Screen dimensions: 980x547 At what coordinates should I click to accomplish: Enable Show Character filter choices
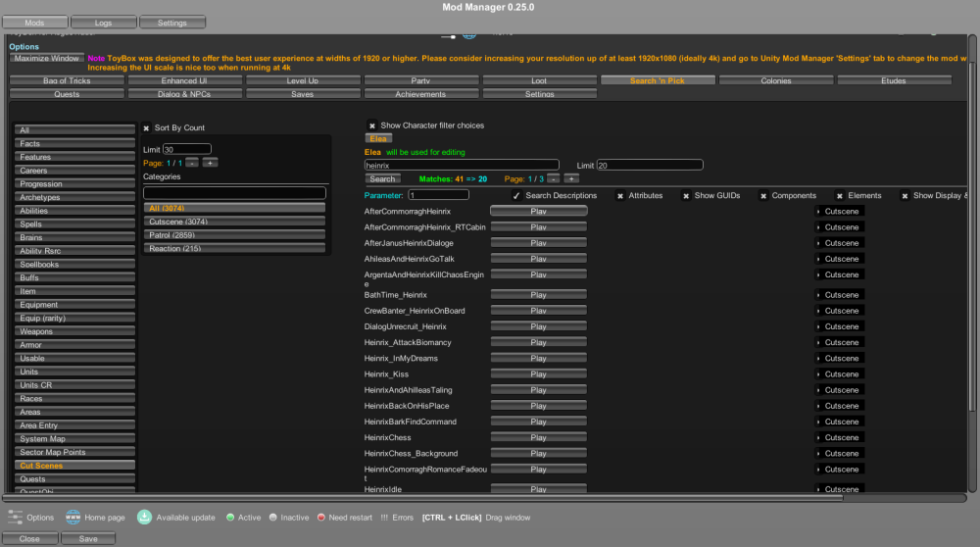372,125
